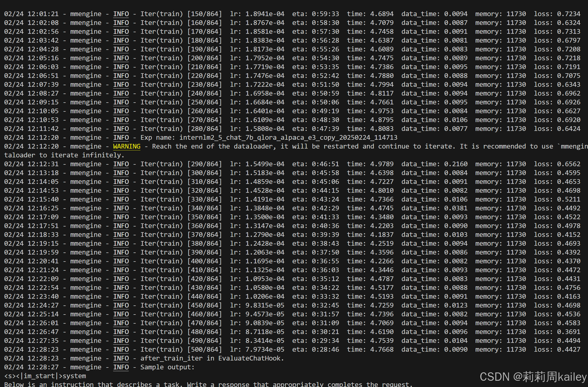Click INFO on the Exp name line
The width and height of the screenshot is (588, 387).
click(x=121, y=137)
